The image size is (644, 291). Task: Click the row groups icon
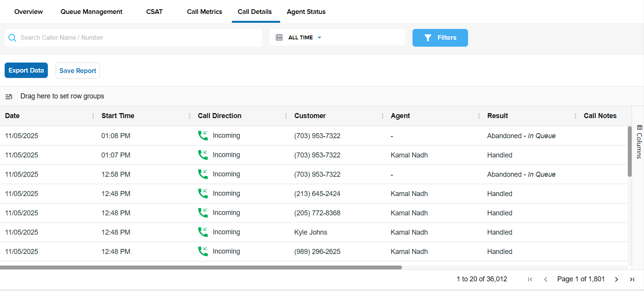[x=9, y=96]
